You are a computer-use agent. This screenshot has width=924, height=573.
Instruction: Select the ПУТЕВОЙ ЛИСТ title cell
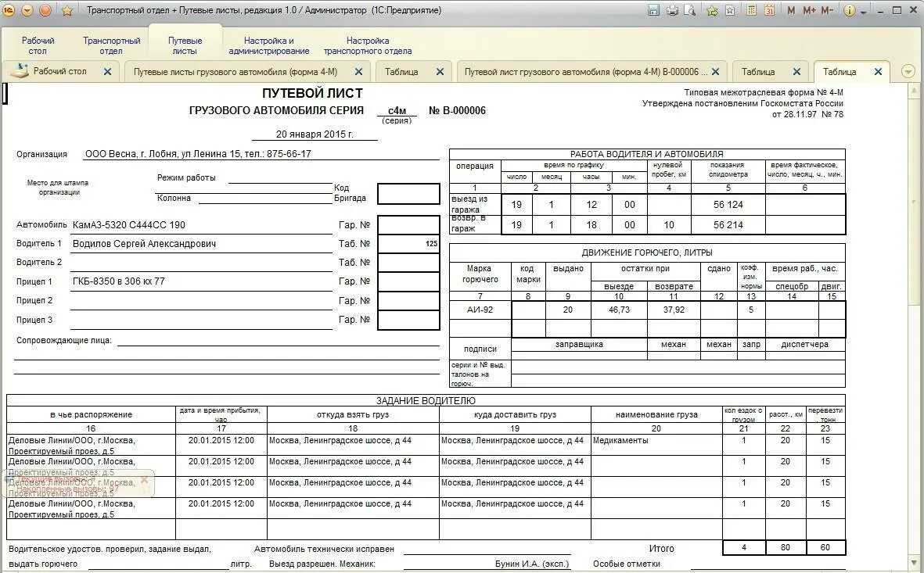pos(312,93)
